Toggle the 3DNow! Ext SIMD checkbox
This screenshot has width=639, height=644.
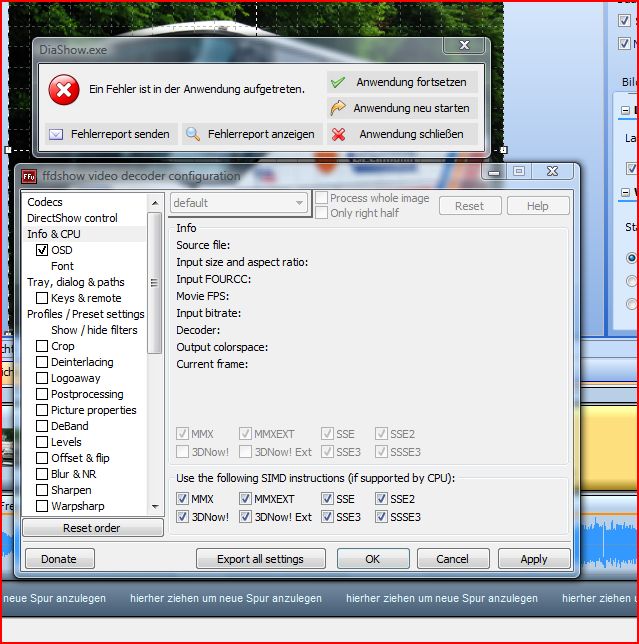[246, 517]
